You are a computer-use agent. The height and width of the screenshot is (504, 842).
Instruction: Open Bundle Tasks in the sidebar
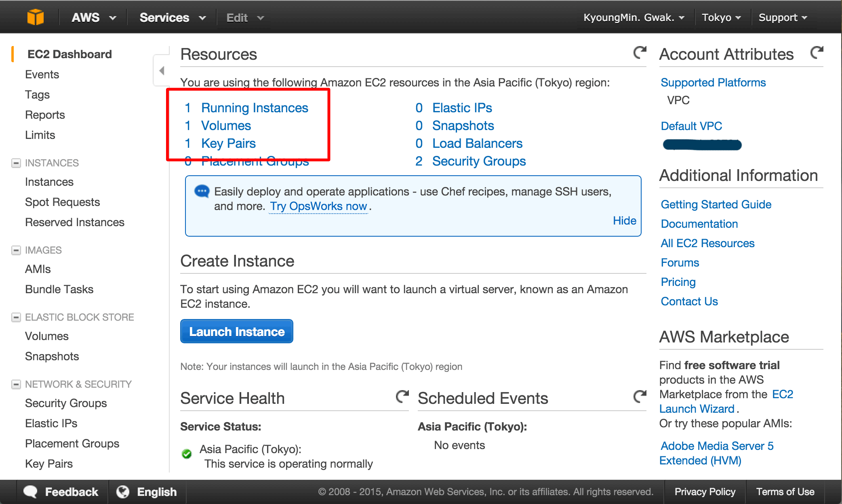(59, 289)
